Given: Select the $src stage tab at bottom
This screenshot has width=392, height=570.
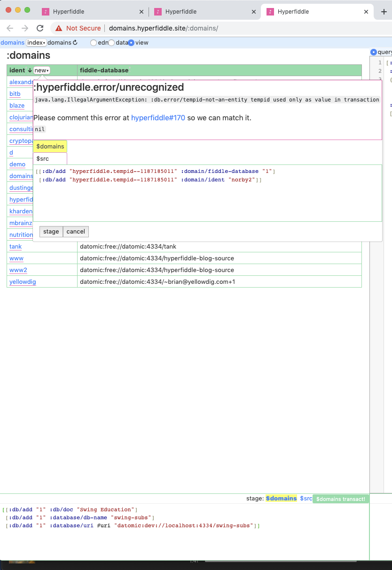Looking at the screenshot, I should [x=306, y=498].
